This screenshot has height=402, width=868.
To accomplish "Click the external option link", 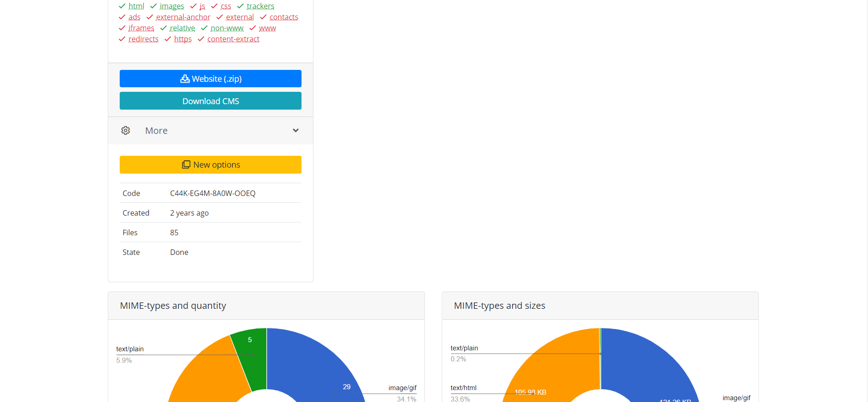I will tap(240, 17).
